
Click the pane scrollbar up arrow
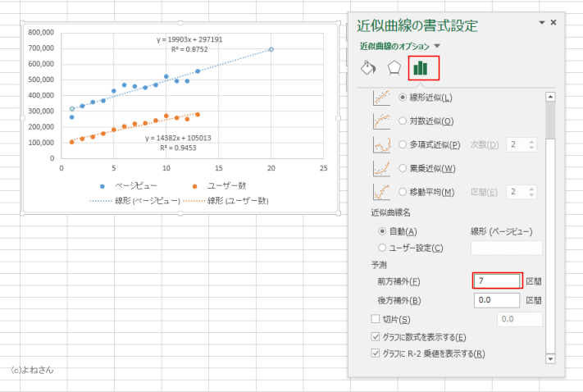(x=550, y=97)
